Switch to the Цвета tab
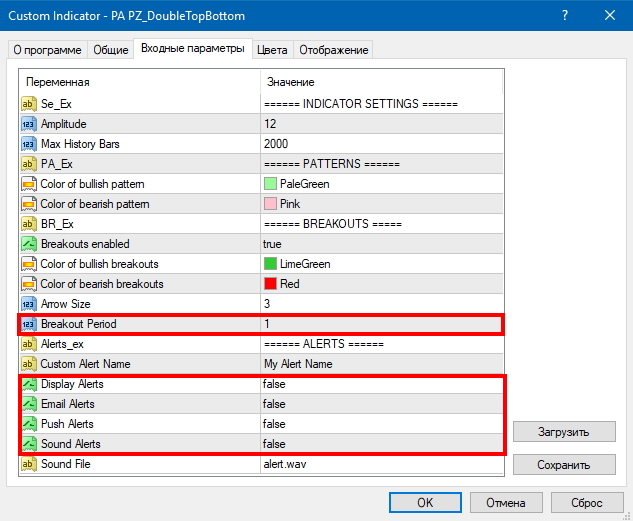The height and width of the screenshot is (521, 633). (x=272, y=50)
